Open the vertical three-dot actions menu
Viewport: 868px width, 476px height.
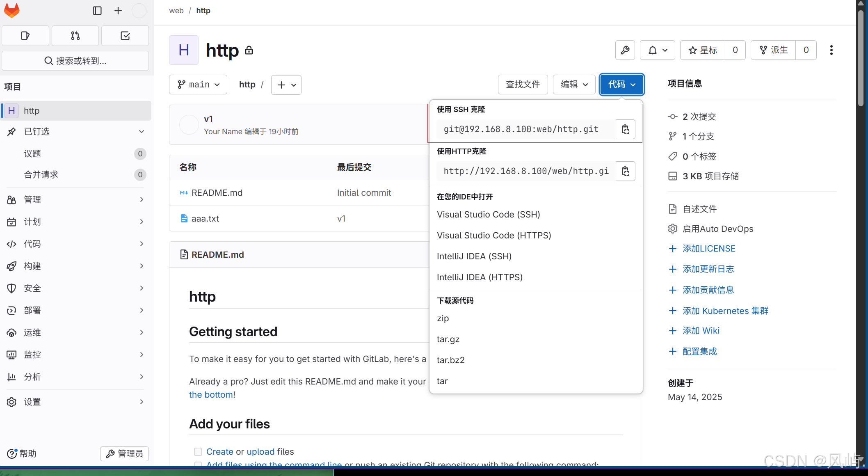click(x=831, y=50)
